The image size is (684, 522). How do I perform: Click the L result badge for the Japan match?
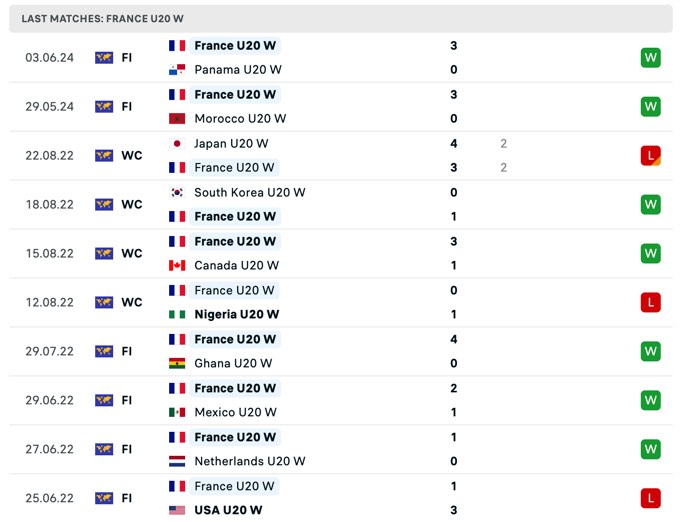650,156
